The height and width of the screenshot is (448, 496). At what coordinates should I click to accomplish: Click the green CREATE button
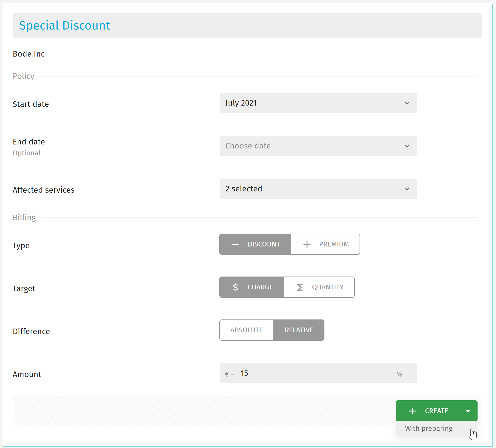pyautogui.click(x=436, y=411)
